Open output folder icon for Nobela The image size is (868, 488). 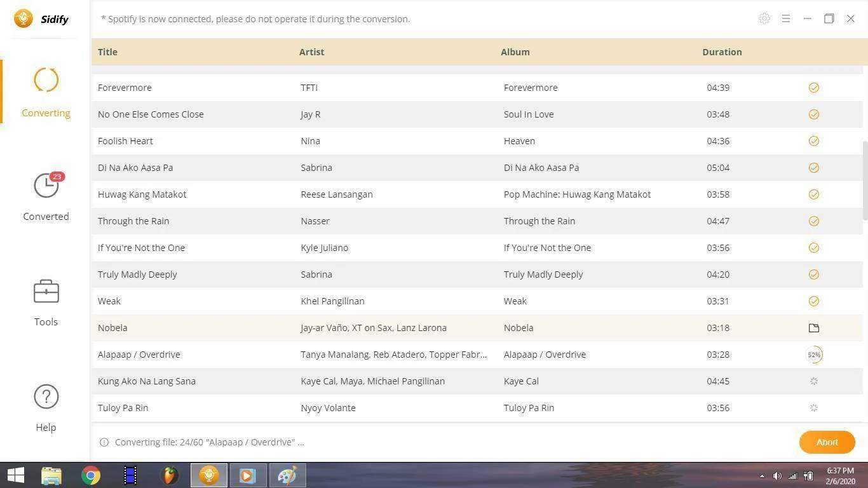coord(814,328)
